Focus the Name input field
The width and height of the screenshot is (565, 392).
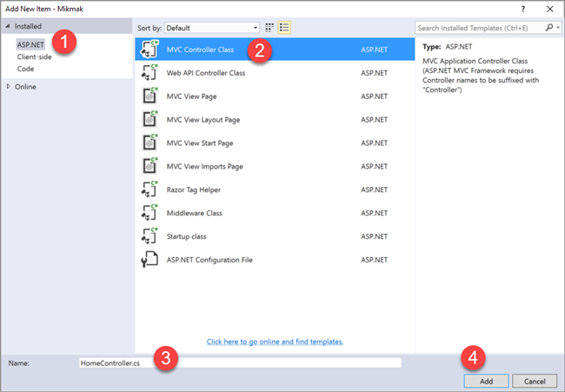coord(240,362)
